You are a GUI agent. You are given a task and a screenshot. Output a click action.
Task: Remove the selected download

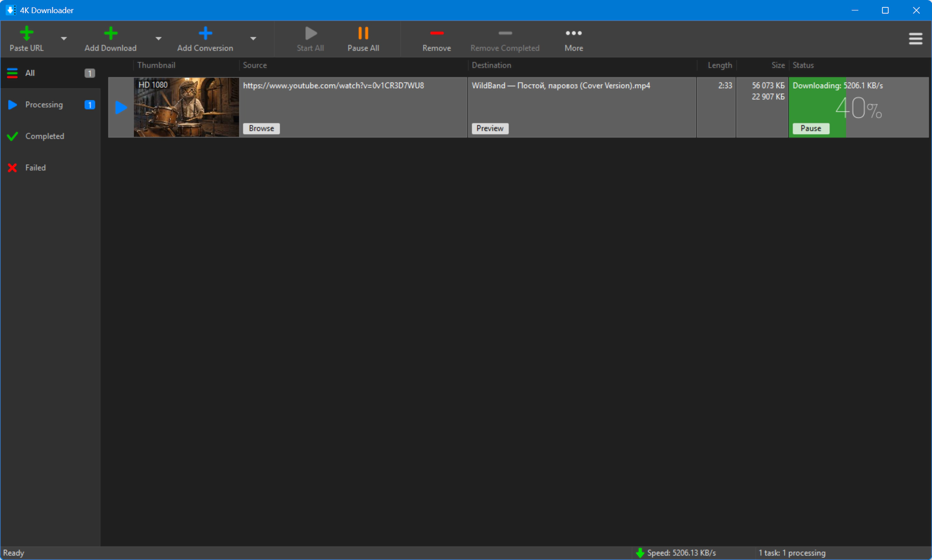437,39
